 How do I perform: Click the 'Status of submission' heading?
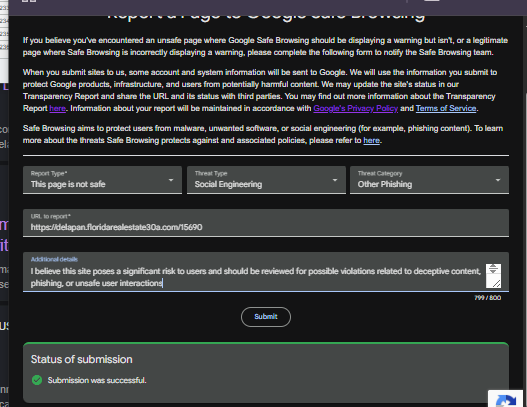point(82,359)
